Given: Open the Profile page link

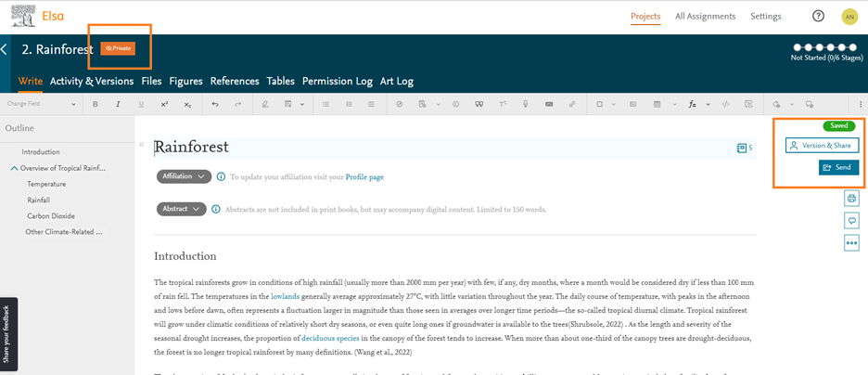Looking at the screenshot, I should pyautogui.click(x=364, y=176).
